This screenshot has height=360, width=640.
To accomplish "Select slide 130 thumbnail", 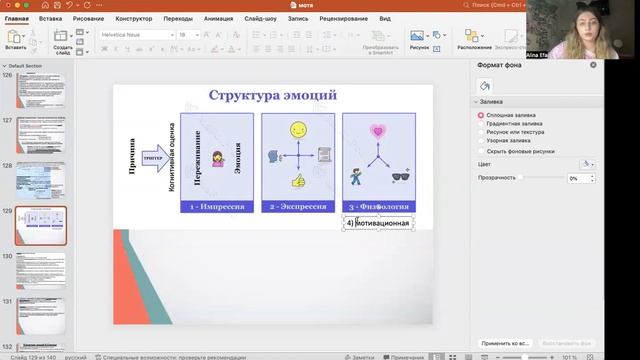I will pos(40,271).
